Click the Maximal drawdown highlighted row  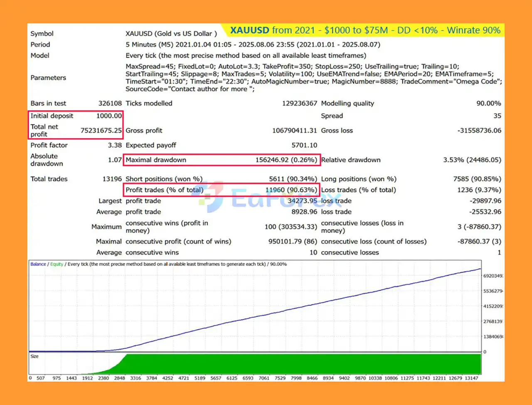222,160
